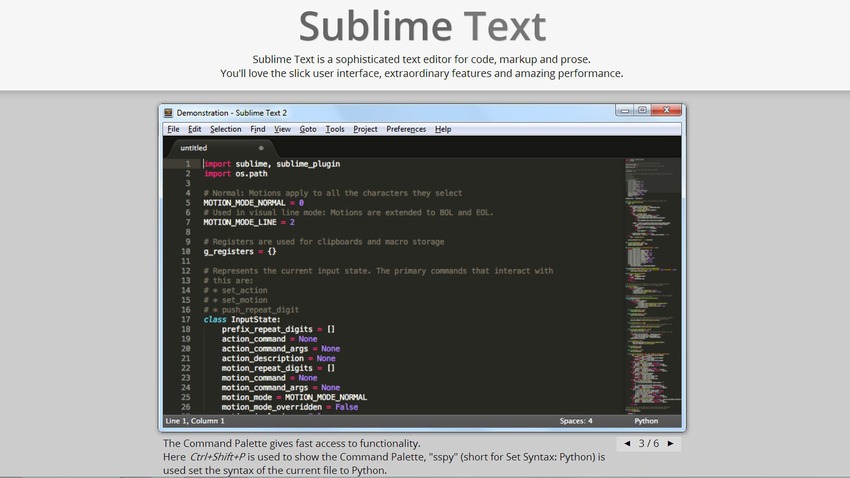Open the Goto menu
The width and height of the screenshot is (850, 478).
click(307, 129)
